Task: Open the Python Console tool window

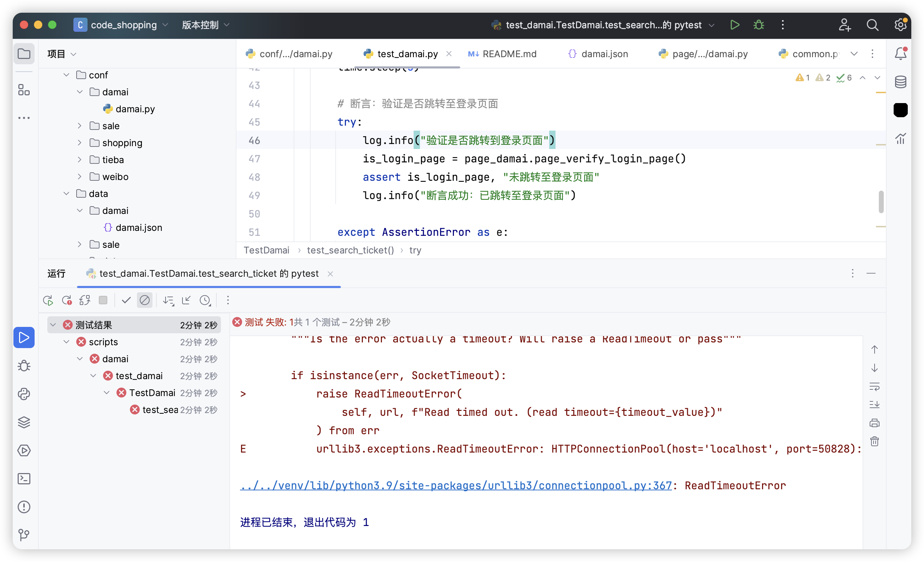Action: (x=24, y=394)
